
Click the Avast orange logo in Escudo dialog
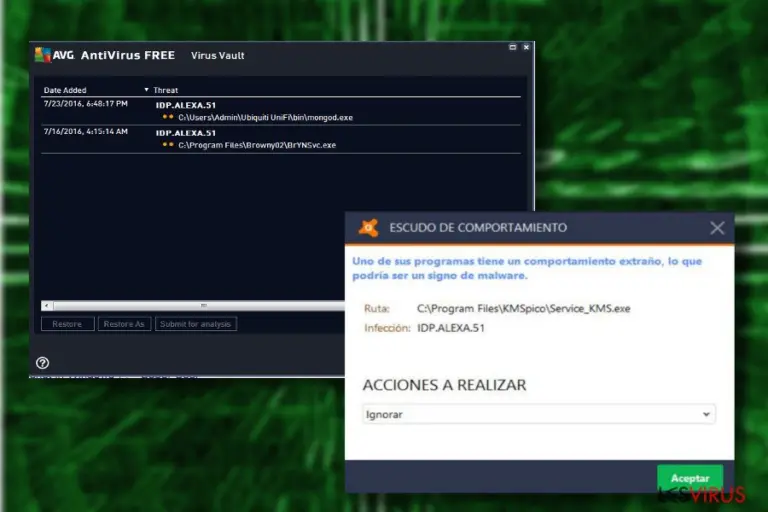tap(368, 228)
